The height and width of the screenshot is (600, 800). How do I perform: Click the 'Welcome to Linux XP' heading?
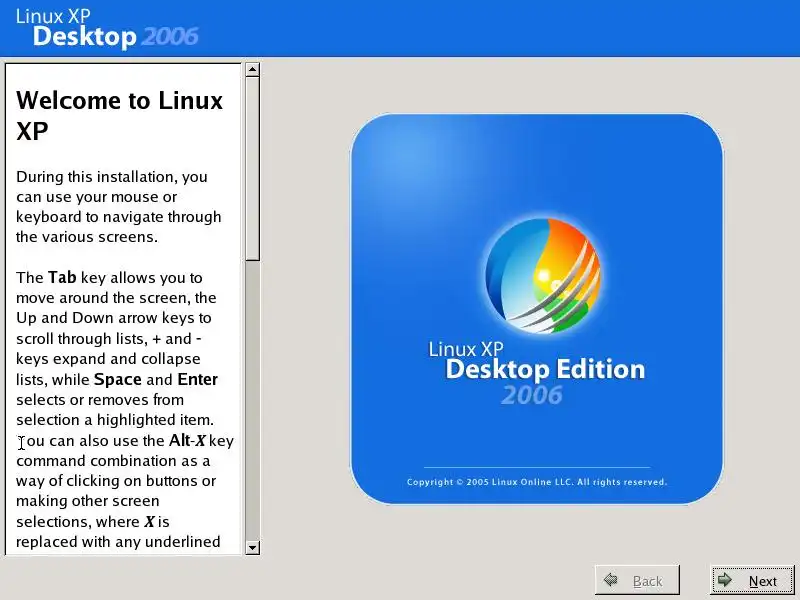pyautogui.click(x=119, y=115)
